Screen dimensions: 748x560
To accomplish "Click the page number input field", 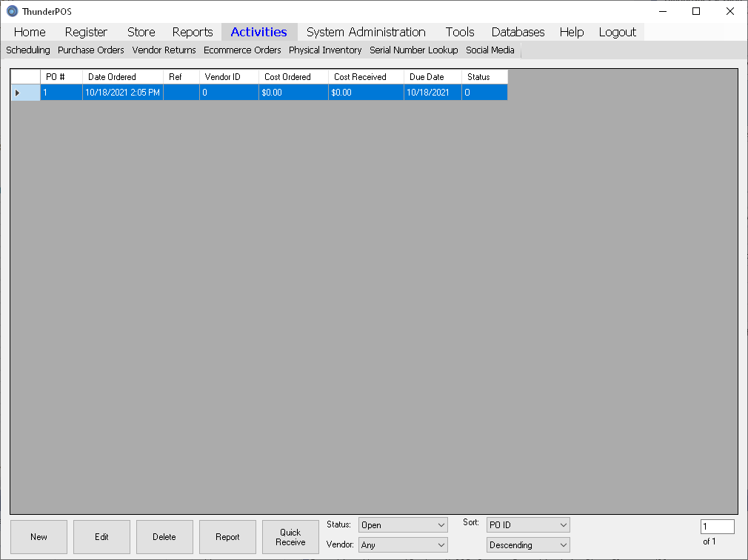I will (x=717, y=527).
